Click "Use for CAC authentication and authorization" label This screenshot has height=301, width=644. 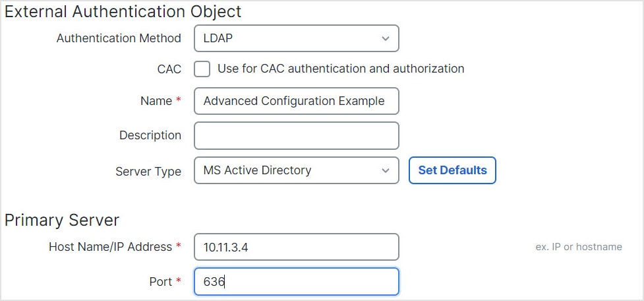[341, 69]
